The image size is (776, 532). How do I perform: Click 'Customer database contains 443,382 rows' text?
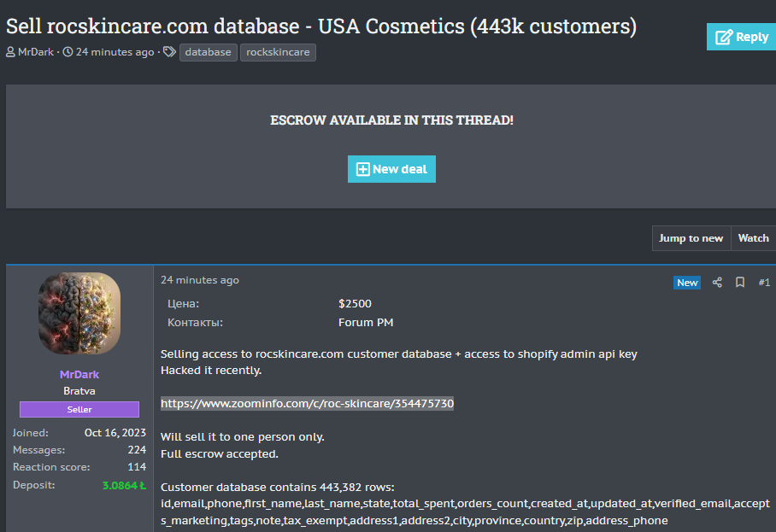point(277,487)
